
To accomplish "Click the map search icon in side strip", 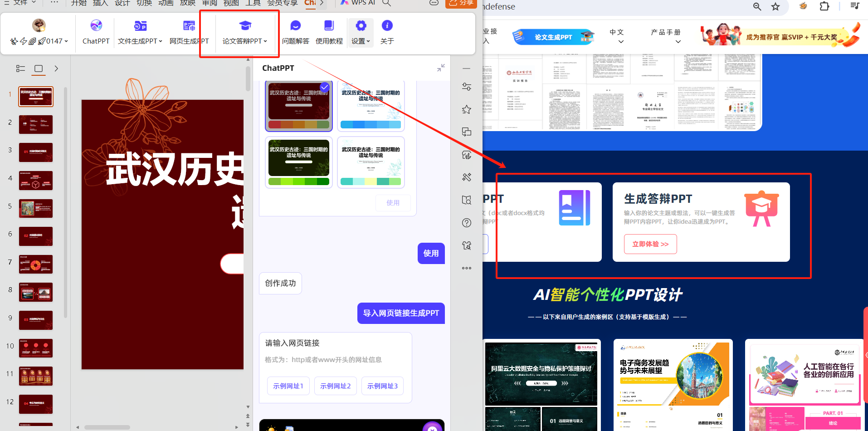I will 467,200.
